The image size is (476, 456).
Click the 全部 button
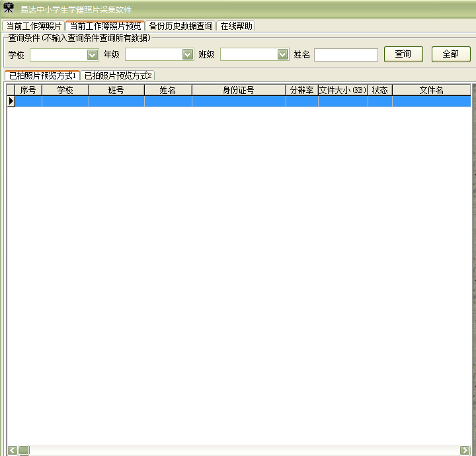tap(451, 54)
